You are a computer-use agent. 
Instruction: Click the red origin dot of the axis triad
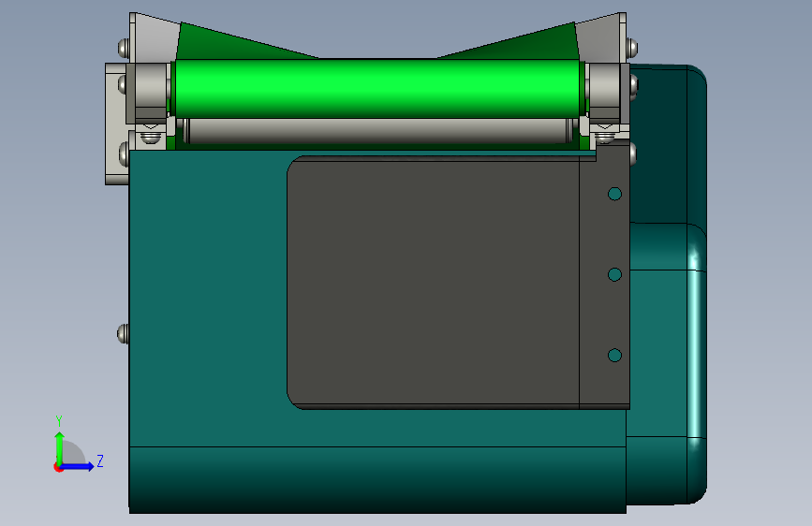click(x=58, y=467)
